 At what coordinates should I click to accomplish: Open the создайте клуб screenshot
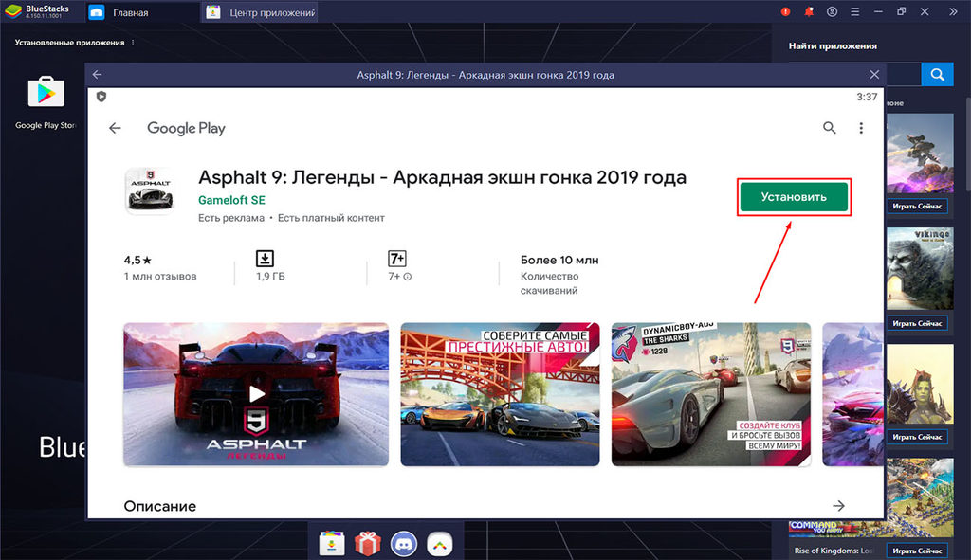pos(711,394)
